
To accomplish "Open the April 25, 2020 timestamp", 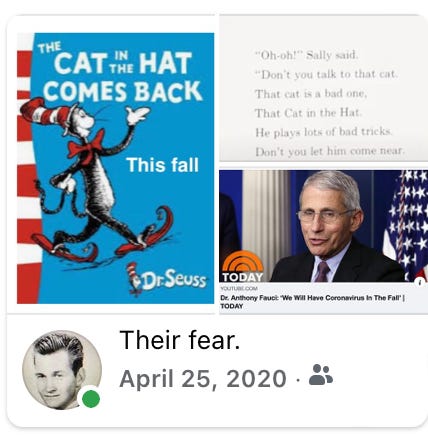I will pyautogui.click(x=203, y=379).
